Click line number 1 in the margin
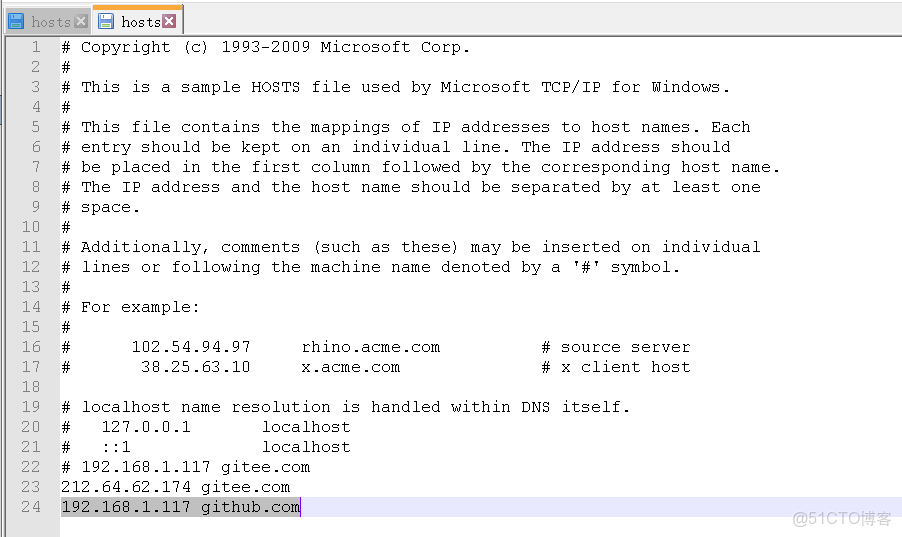Viewport: 902px width, 537px height. pyautogui.click(x=36, y=47)
